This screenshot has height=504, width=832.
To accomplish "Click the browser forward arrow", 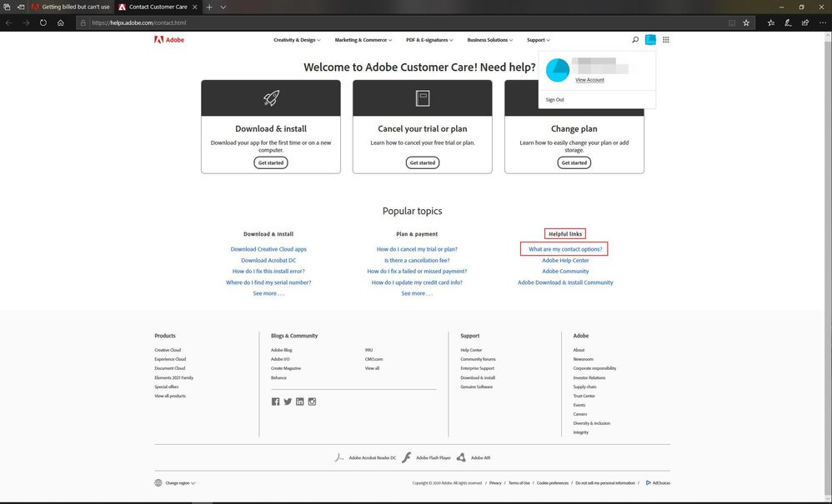I will click(x=26, y=22).
